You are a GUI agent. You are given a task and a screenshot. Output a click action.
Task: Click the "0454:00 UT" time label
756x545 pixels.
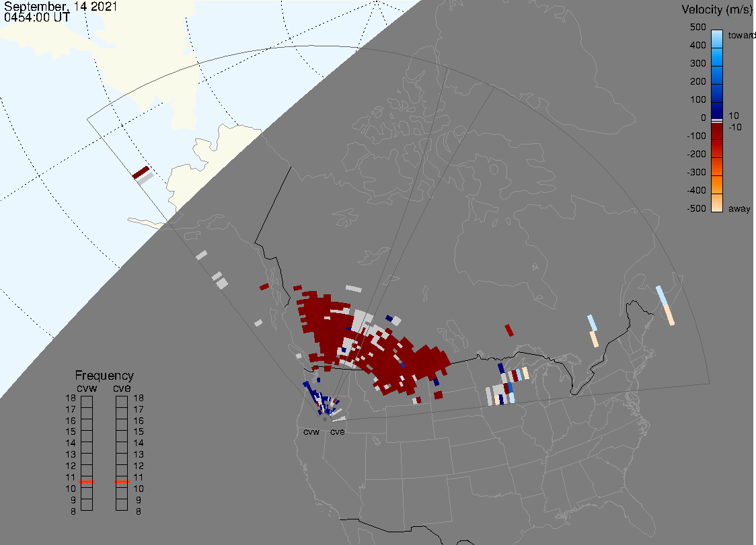click(36, 17)
